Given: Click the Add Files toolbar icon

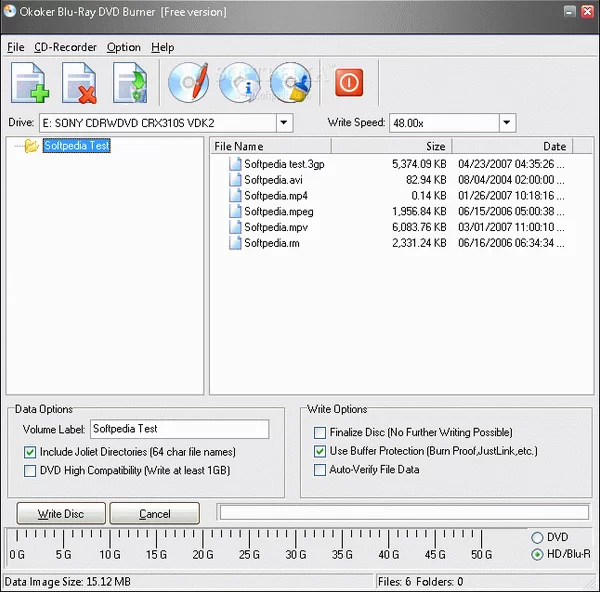Looking at the screenshot, I should (30, 82).
